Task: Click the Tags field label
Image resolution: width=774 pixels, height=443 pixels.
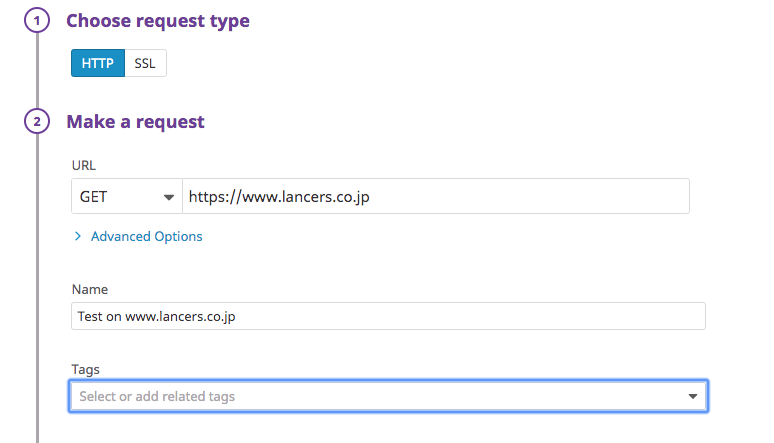Action: point(86,369)
